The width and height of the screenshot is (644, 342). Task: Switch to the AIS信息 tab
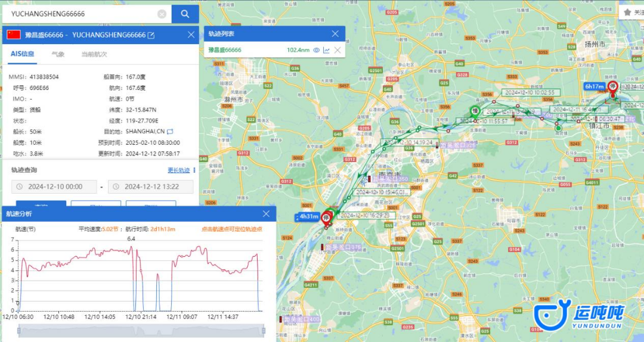(22, 54)
